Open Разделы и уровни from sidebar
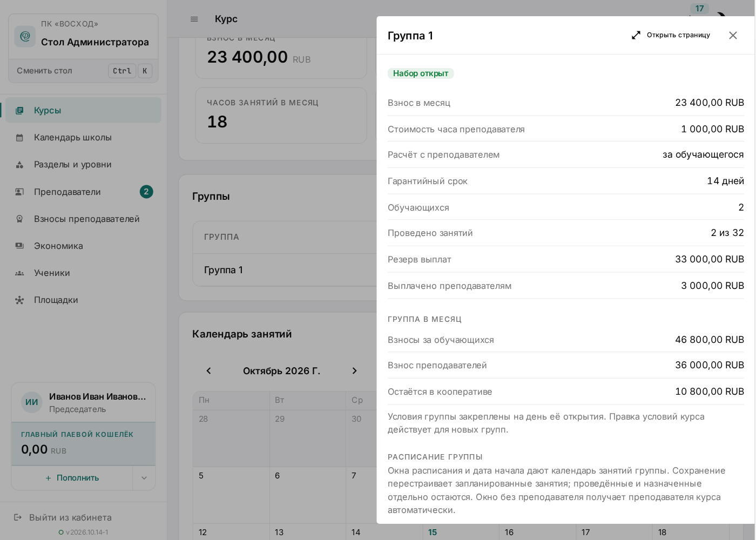Viewport: 756px width, 540px height. point(83,164)
